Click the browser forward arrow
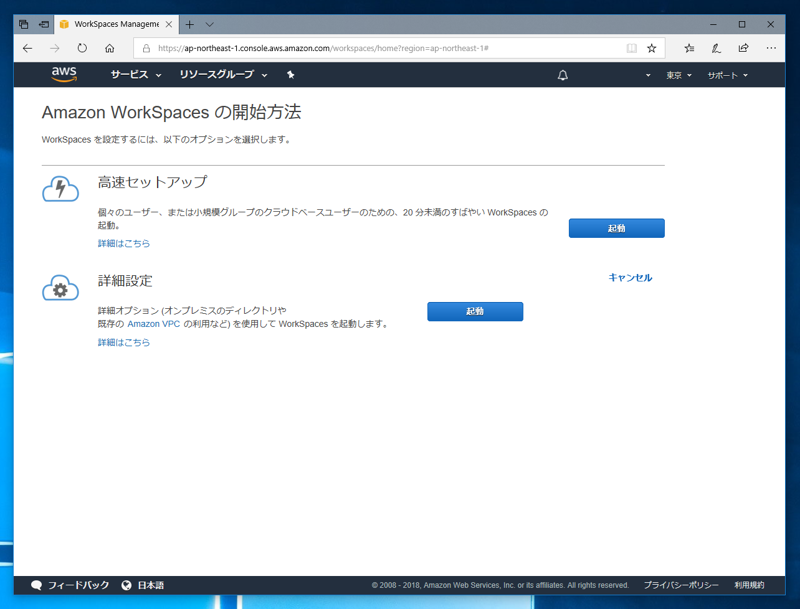This screenshot has width=800, height=609. [x=55, y=48]
